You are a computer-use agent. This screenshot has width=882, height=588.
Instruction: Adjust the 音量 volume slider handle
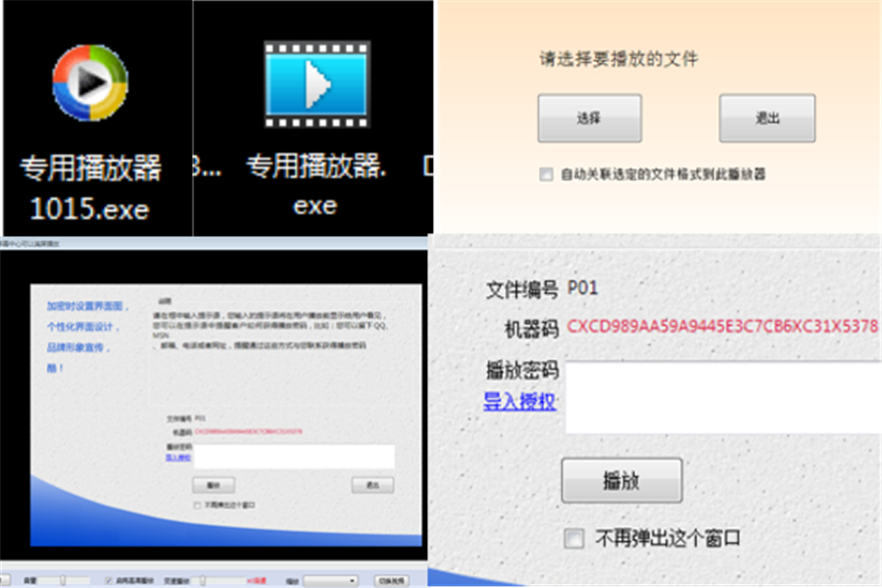[63, 580]
